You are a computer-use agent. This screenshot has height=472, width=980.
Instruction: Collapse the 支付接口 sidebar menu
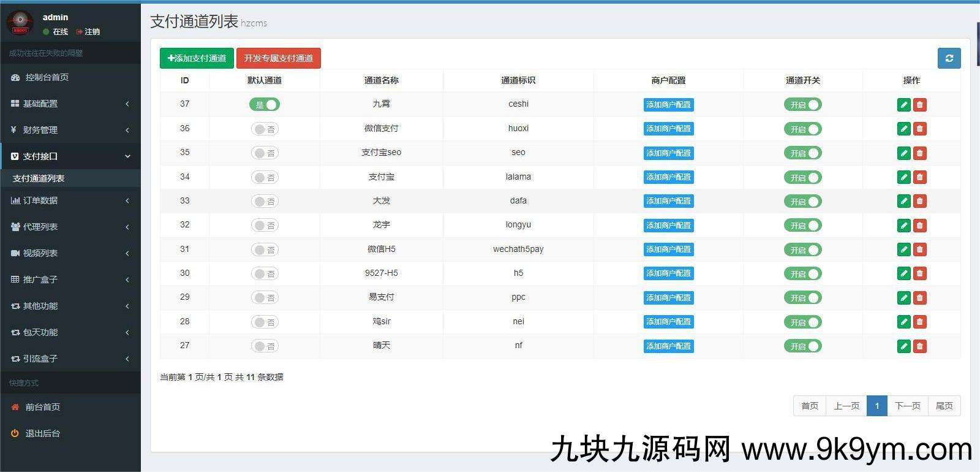click(70, 156)
